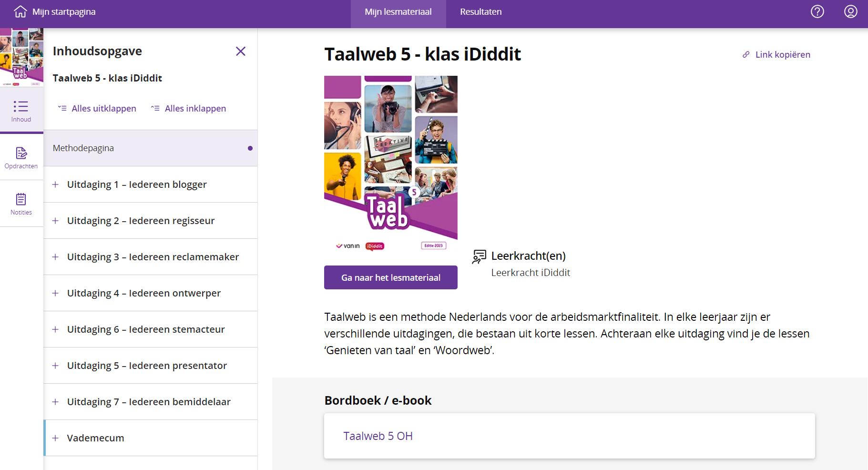
Task: Click the Taalweb cover thumbnail in sidebar
Action: point(21,57)
